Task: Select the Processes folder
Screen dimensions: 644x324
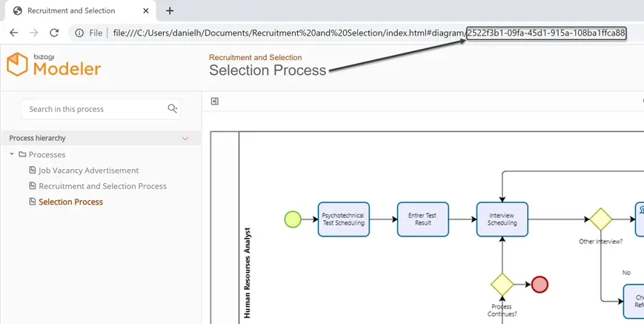Action: pyautogui.click(x=47, y=154)
